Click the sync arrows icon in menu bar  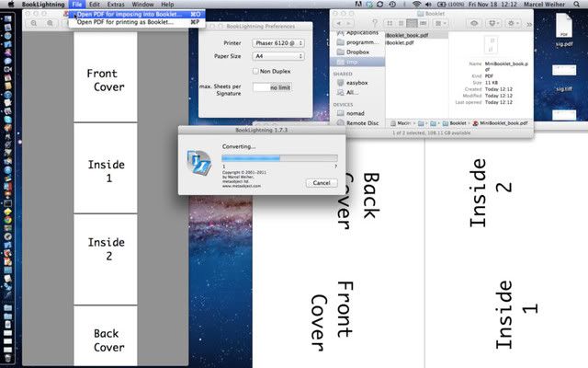(379, 5)
